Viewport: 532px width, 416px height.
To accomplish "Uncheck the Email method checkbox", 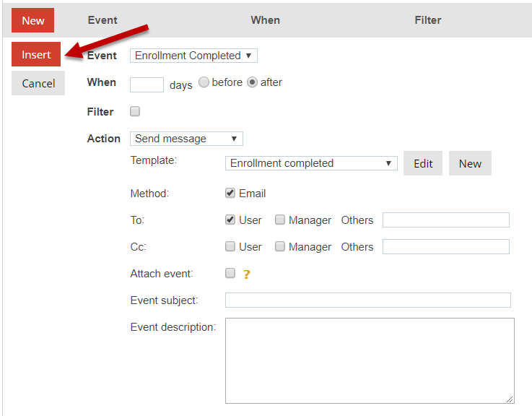I will (x=230, y=194).
